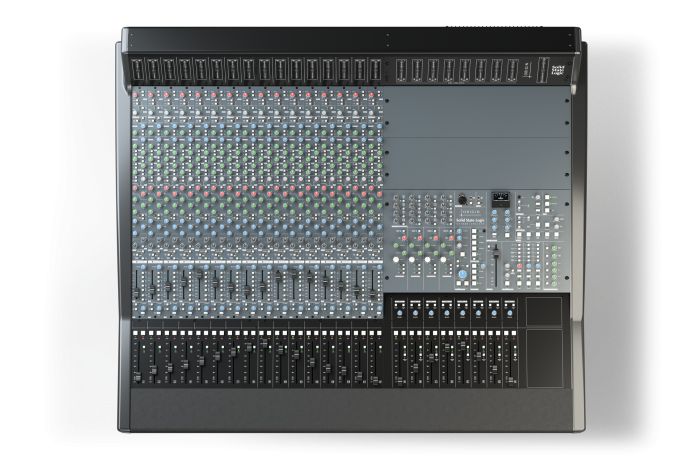Click the ORIGIN logo in the center section
The width and height of the screenshot is (700, 466).
(x=467, y=214)
